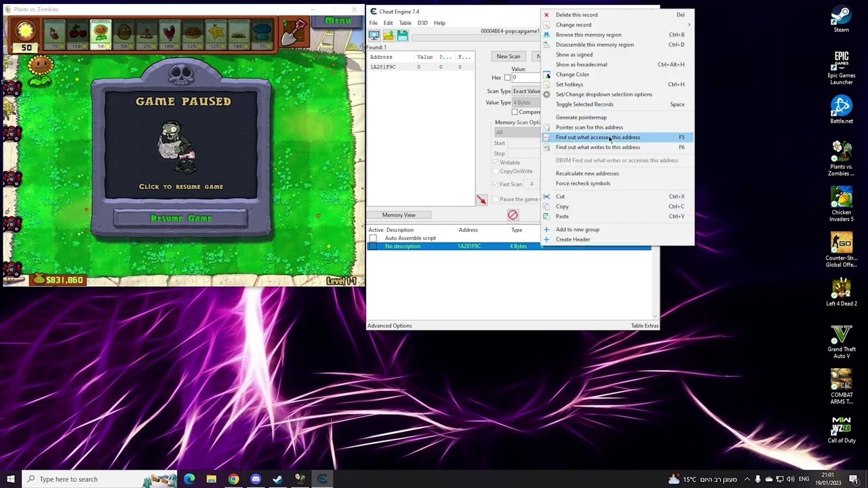Select found address 1A281F9C in results list

420,67
